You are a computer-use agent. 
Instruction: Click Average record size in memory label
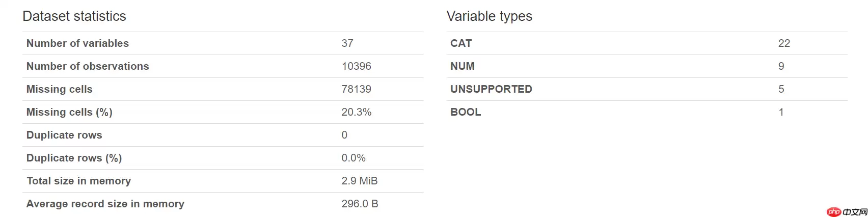pos(105,204)
